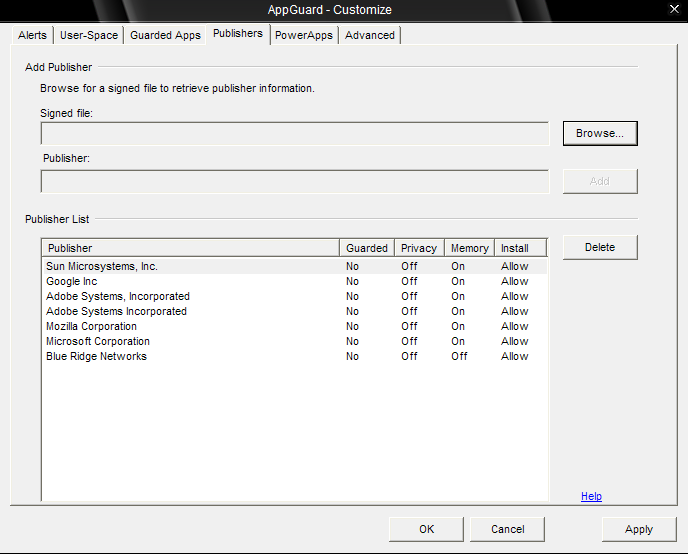Confirm with the OK button
Viewport: 688px width, 554px height.
[426, 529]
